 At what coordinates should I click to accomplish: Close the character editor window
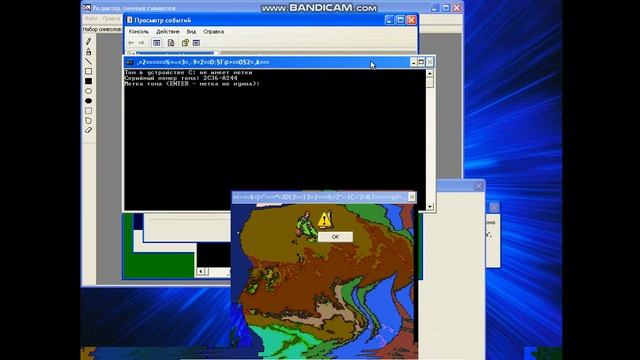click(x=457, y=8)
